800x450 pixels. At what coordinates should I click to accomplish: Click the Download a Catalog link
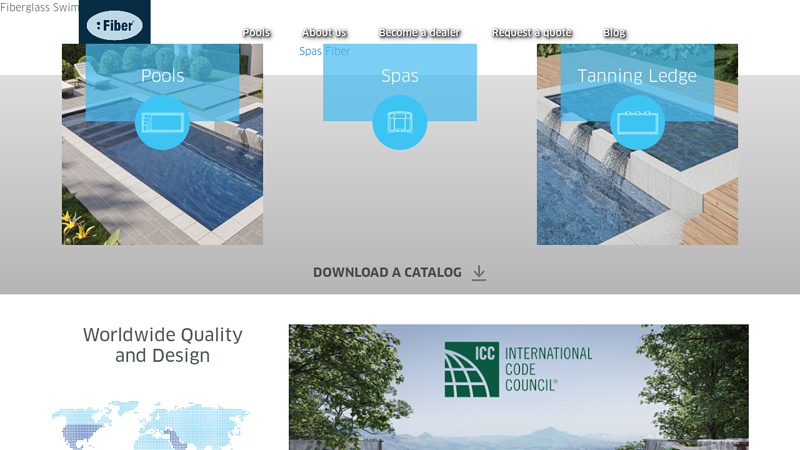pos(387,272)
